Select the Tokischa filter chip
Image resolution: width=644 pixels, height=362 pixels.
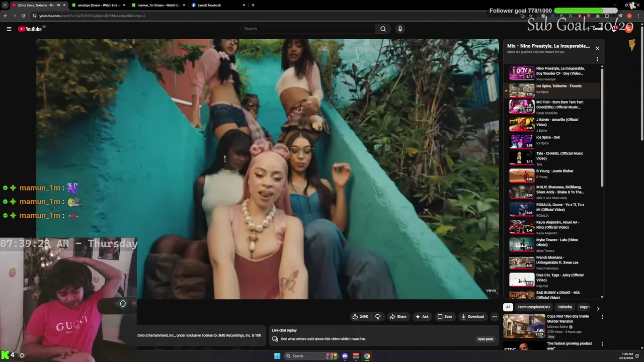pyautogui.click(x=565, y=307)
